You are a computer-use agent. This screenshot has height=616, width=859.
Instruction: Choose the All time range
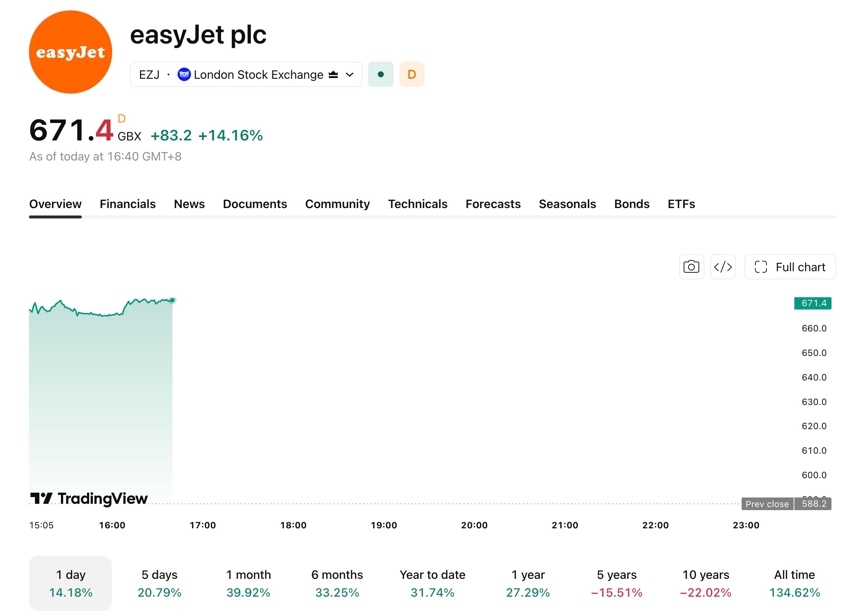pyautogui.click(x=794, y=583)
